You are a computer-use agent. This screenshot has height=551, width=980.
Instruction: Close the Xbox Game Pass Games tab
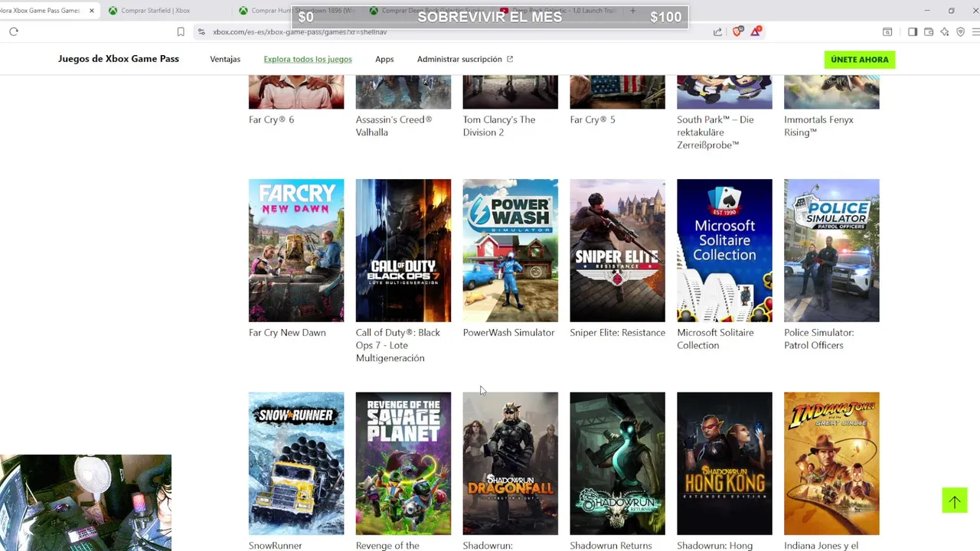tap(92, 11)
